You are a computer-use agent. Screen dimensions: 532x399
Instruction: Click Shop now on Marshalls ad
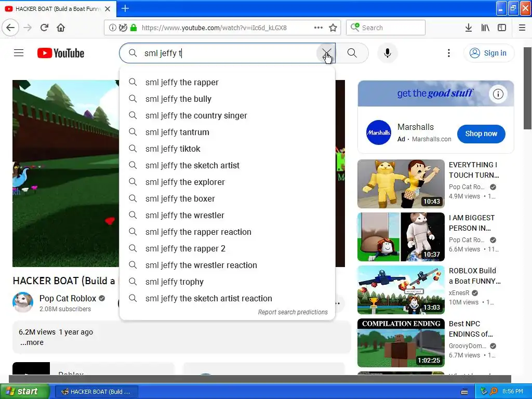pos(481,134)
